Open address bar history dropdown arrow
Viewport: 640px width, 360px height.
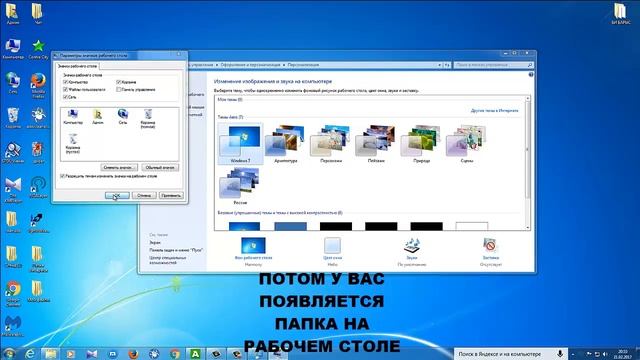(440, 65)
